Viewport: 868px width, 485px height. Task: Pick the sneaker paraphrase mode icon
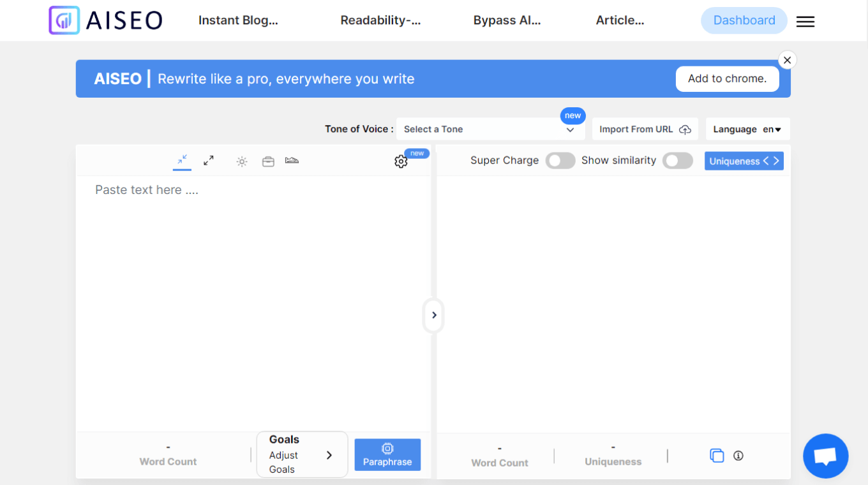(x=292, y=160)
